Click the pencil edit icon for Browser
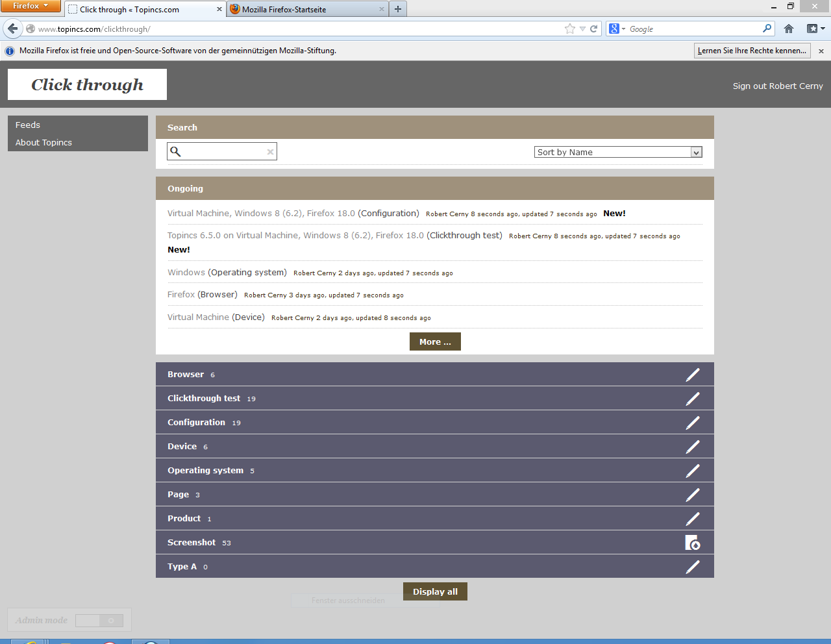The width and height of the screenshot is (831, 644). tap(693, 375)
